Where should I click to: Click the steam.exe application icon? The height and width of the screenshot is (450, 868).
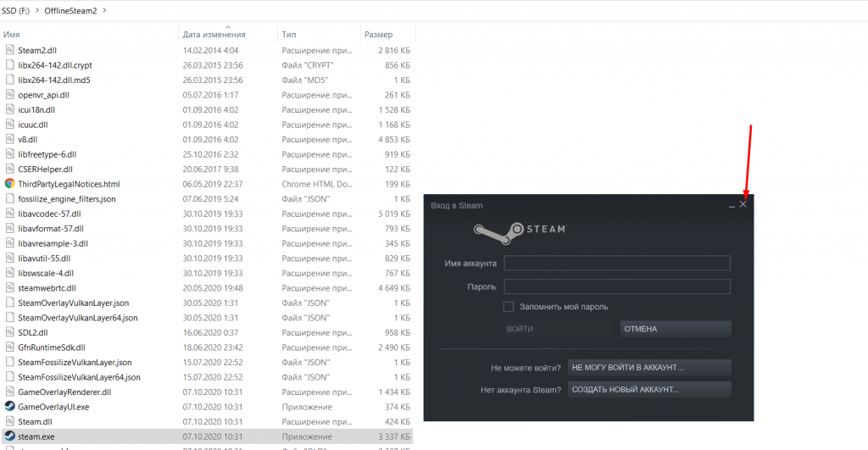click(9, 436)
